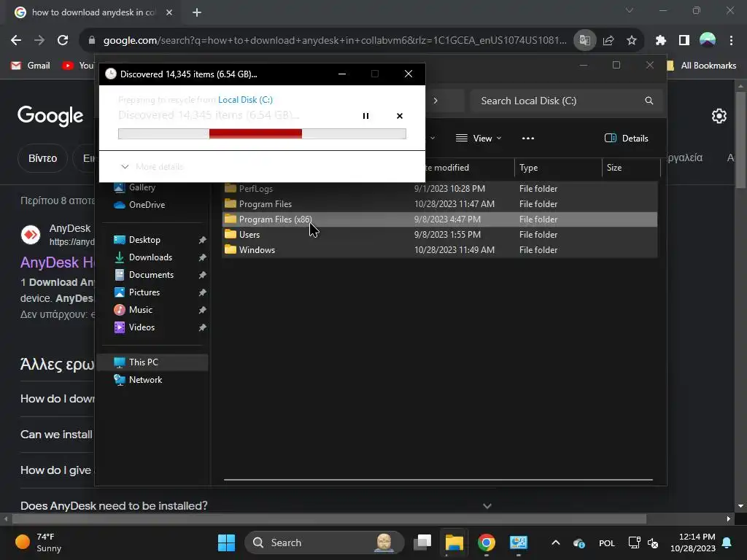Open Chrome's three-dot menu

(x=731, y=41)
